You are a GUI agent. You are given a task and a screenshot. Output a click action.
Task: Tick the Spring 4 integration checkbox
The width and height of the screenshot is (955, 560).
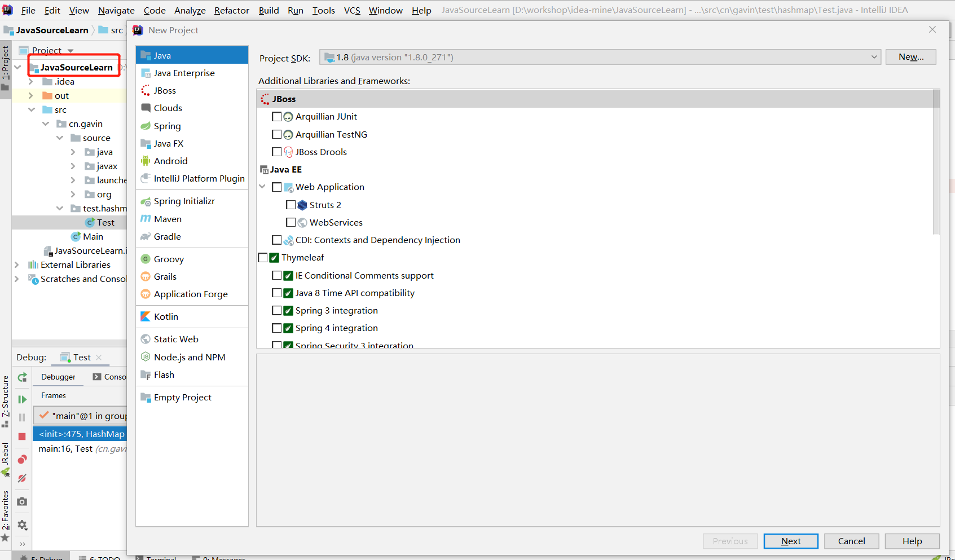point(276,328)
